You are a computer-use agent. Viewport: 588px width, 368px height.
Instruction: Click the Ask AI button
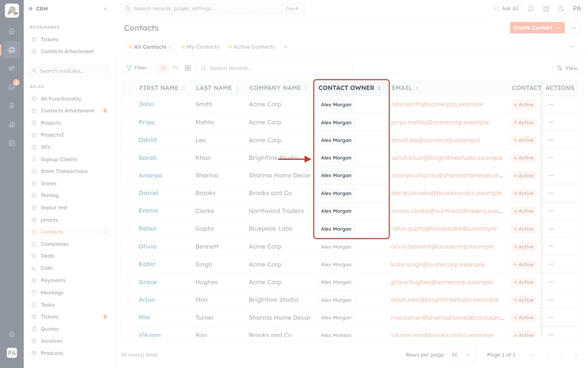pos(506,9)
